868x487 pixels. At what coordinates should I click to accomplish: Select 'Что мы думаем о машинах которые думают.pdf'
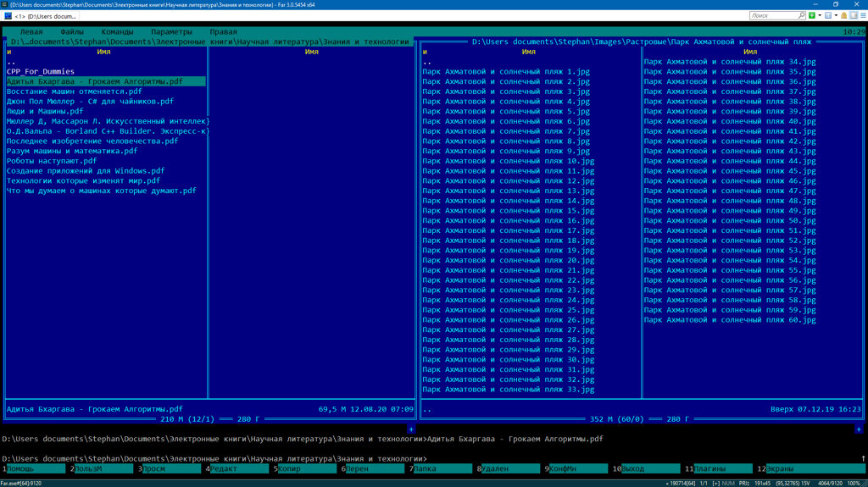click(102, 191)
